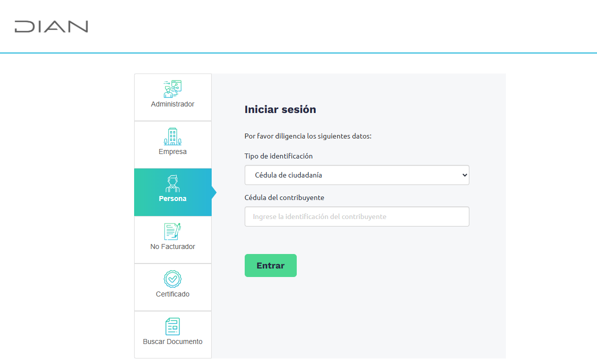Open the No Facturador tab label

coord(173,246)
